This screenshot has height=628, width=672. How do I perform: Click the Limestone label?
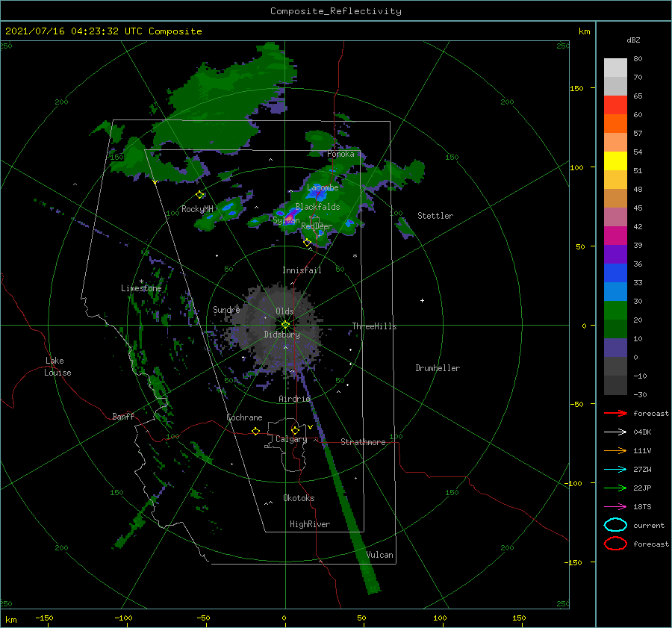(141, 288)
